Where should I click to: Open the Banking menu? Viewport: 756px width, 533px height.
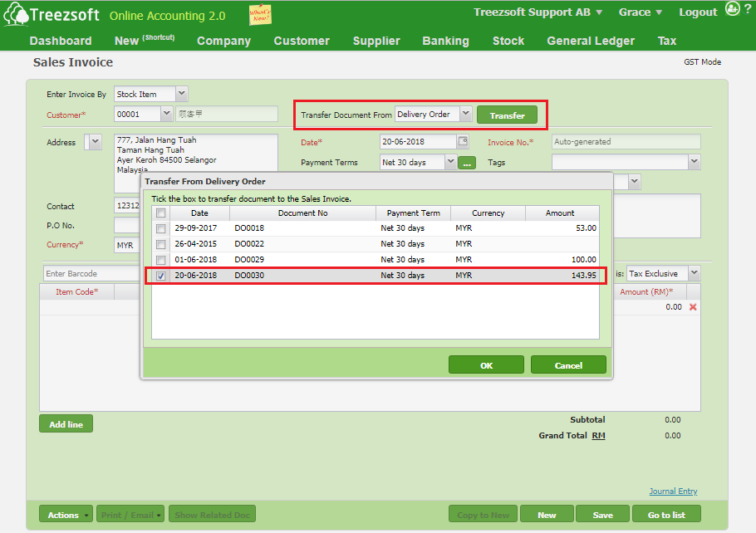click(x=445, y=41)
